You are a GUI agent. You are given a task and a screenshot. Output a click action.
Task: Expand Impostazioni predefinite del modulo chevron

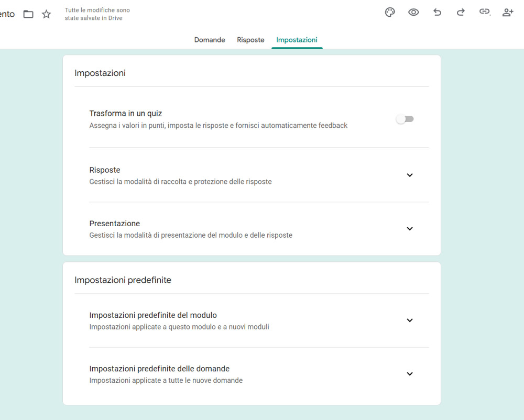(410, 320)
